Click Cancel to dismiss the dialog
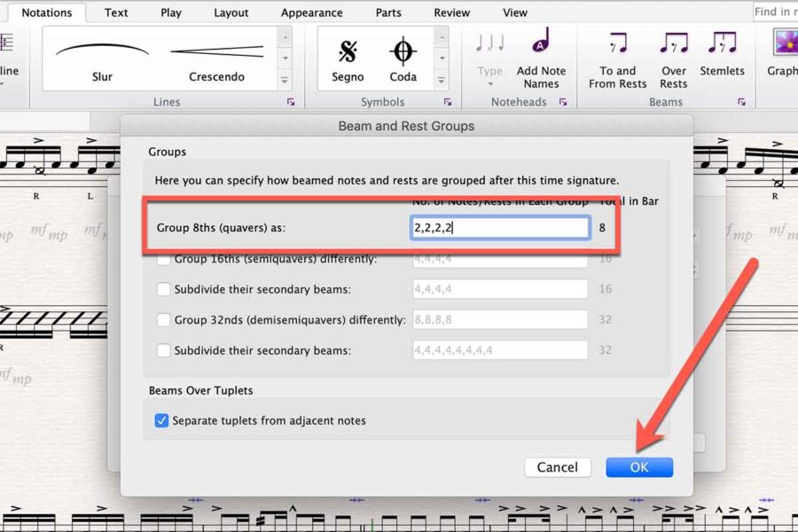Screen dimensions: 798x532 (557, 467)
